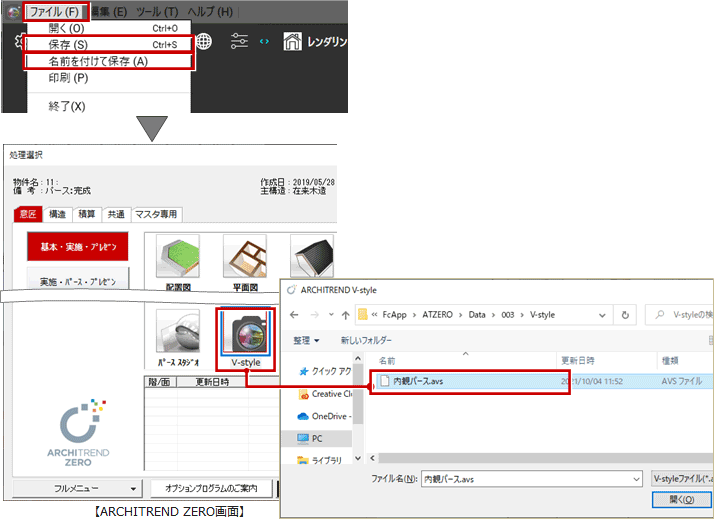Switch to the マスタ専用 tab
Screen dimensions: 714x528
coord(157,214)
